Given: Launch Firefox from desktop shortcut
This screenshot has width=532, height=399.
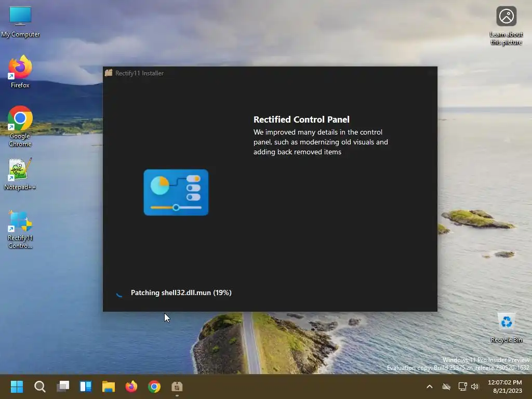Looking at the screenshot, I should pyautogui.click(x=20, y=72).
